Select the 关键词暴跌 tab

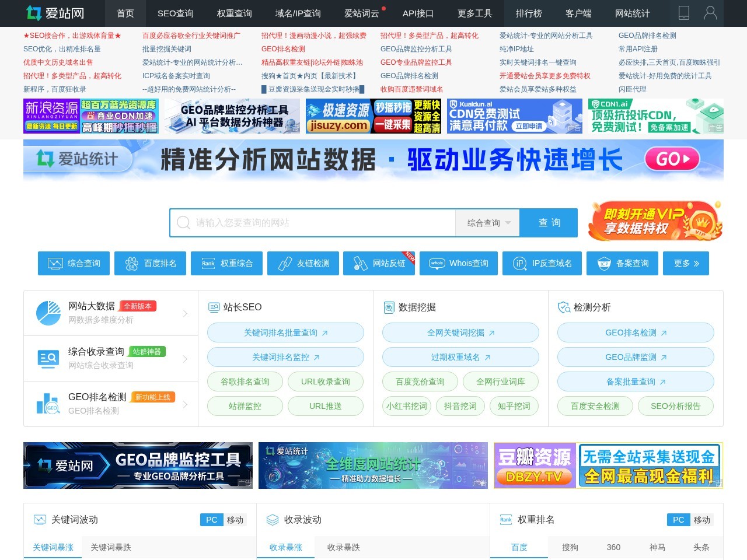(111, 547)
